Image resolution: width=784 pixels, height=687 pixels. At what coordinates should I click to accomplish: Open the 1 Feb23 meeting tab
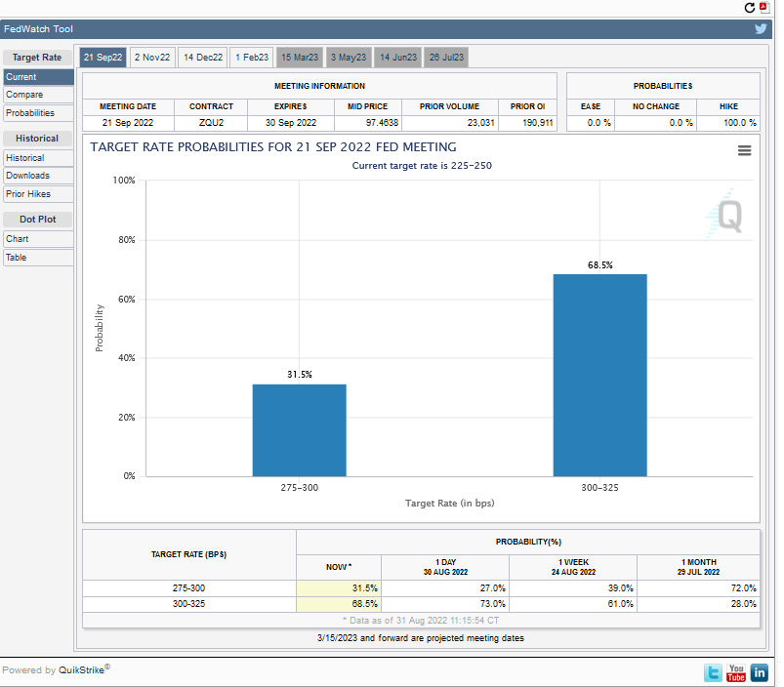[x=252, y=58]
